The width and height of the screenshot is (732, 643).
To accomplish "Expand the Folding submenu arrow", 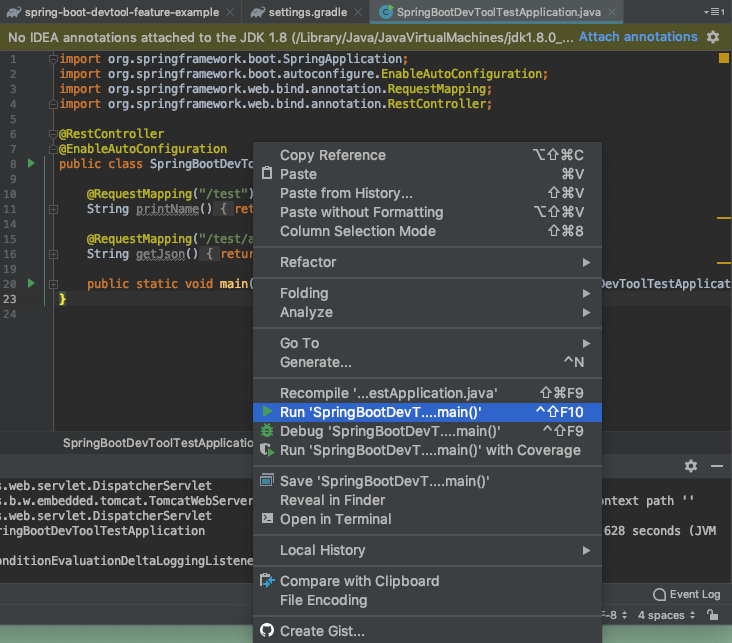I will coord(586,293).
